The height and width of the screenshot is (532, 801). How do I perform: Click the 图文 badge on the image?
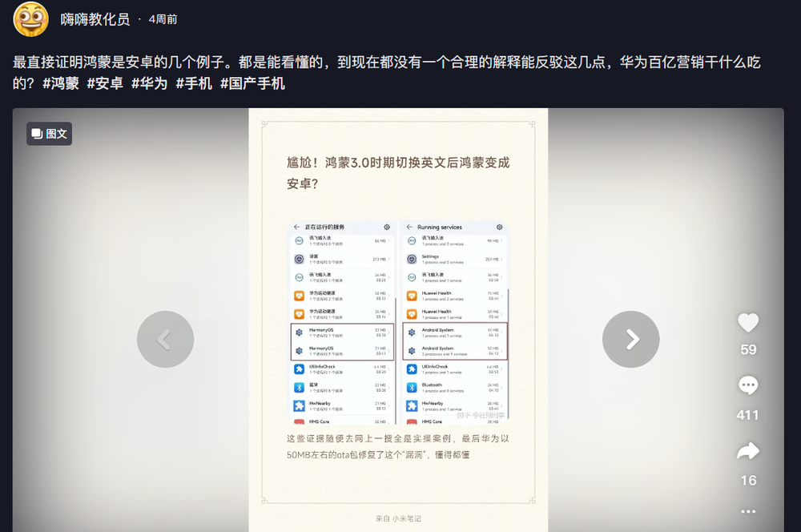click(x=49, y=134)
